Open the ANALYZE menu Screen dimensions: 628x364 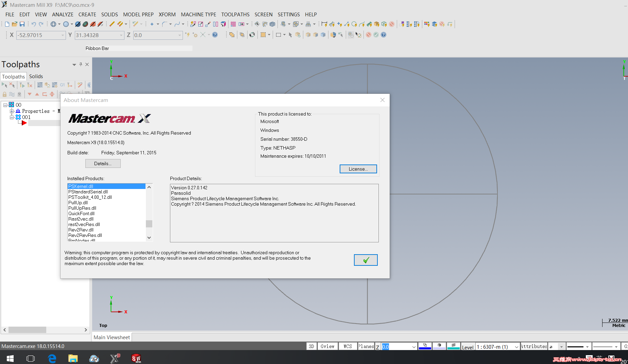click(x=63, y=14)
